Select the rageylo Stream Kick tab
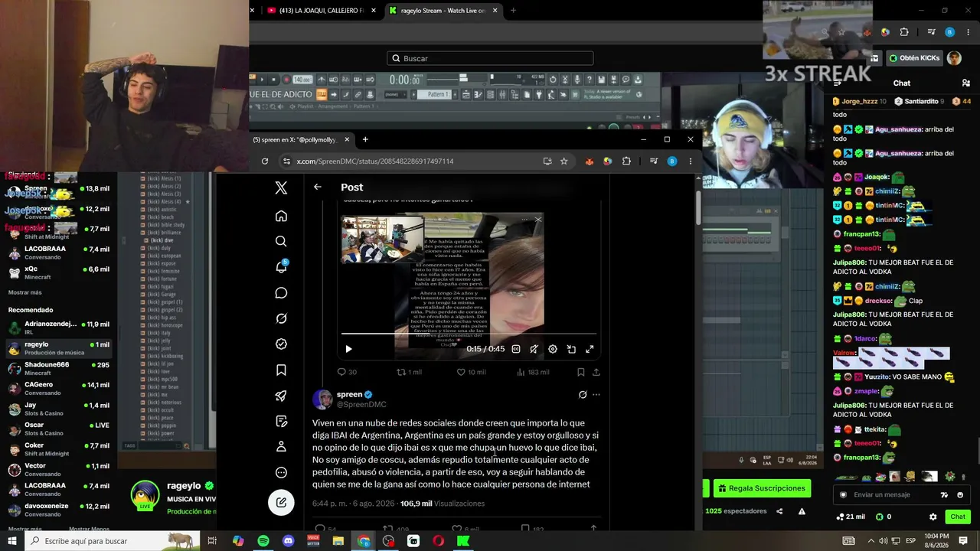 tap(443, 11)
